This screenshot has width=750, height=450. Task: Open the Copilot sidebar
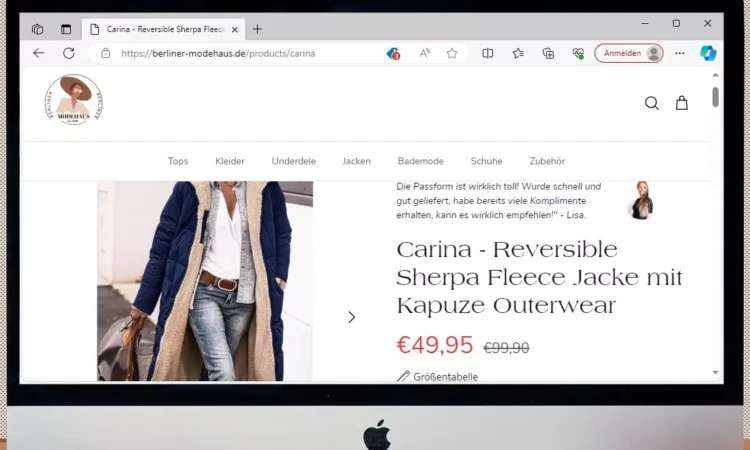(x=708, y=53)
